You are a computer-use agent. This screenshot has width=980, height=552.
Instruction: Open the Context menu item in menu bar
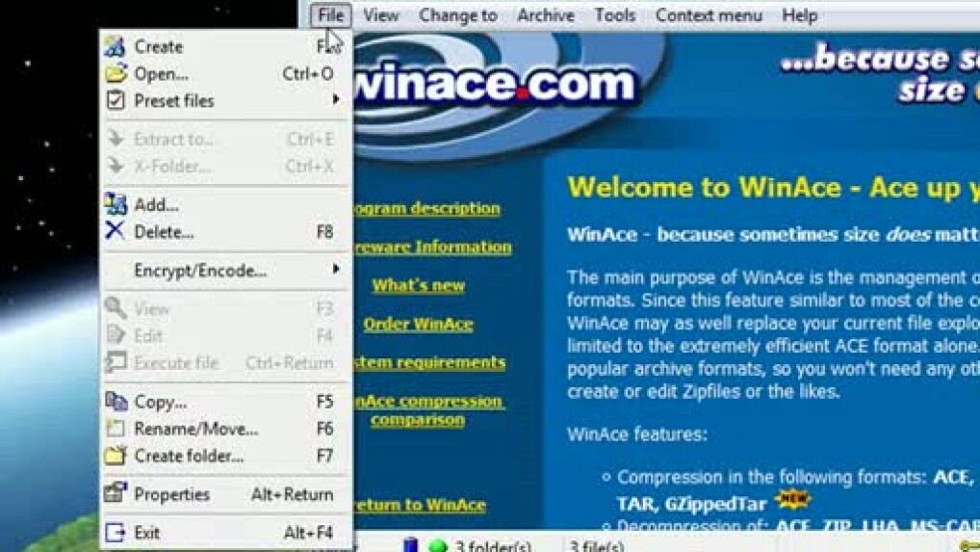click(x=709, y=15)
